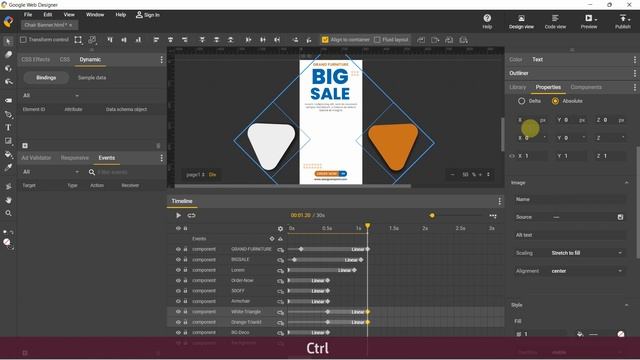Open Events panel options menu

162,158
